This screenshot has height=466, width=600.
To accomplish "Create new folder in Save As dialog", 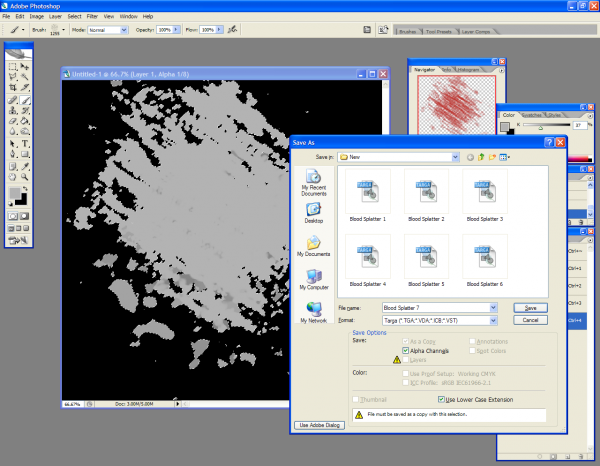I will [x=493, y=157].
